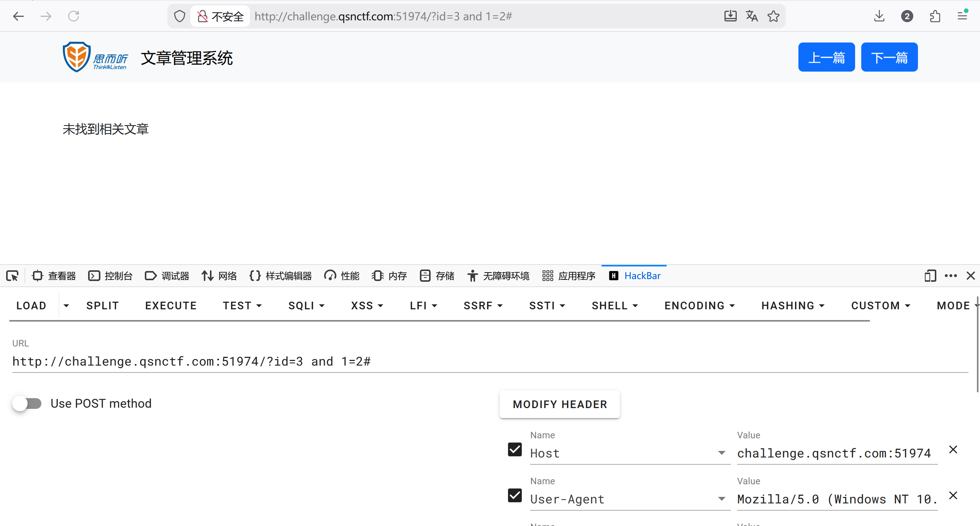The image size is (980, 526).
Task: Bookmark this page with the star icon
Action: pos(773,16)
